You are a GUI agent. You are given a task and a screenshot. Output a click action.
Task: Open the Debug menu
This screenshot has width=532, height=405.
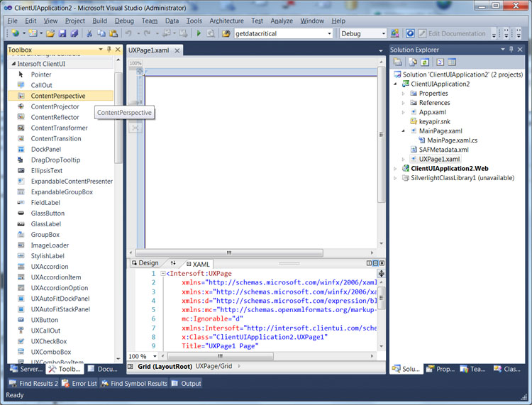point(124,21)
